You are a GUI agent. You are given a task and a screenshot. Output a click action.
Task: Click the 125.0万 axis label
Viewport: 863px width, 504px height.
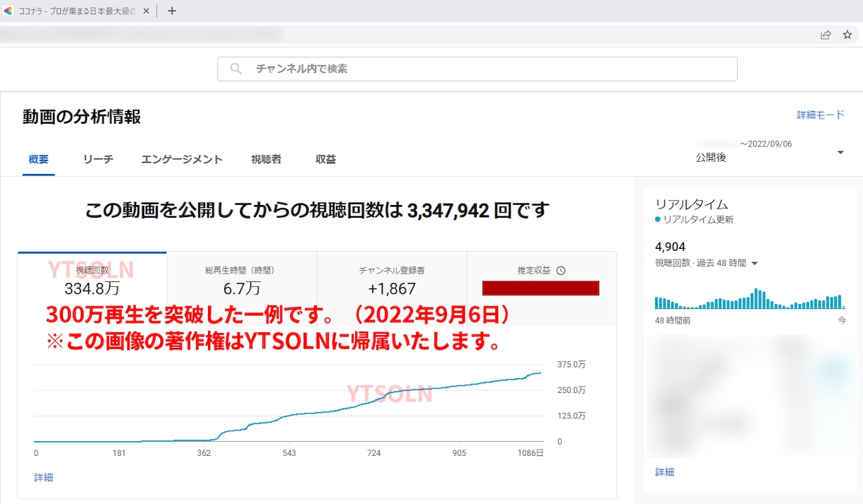pos(572,416)
